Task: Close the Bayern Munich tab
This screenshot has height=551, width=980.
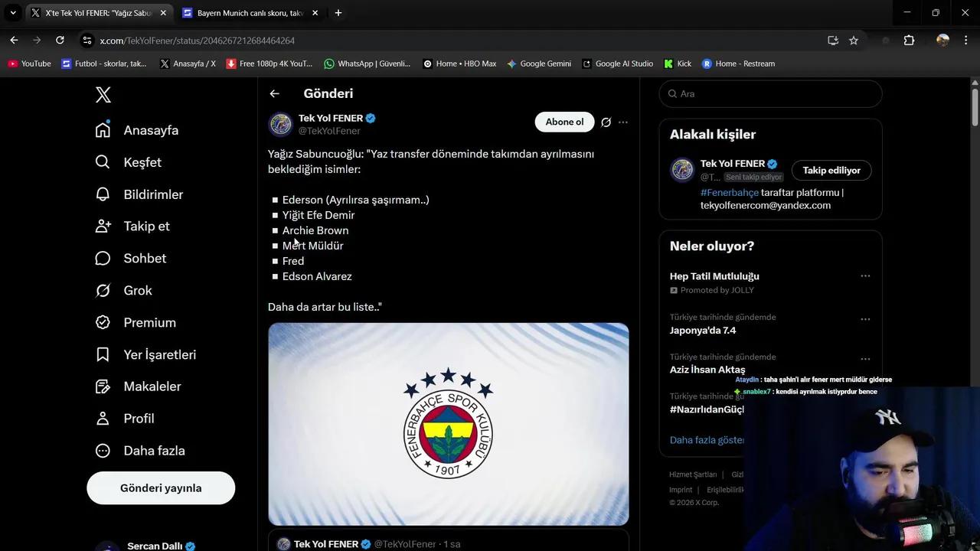Action: pyautogui.click(x=315, y=13)
